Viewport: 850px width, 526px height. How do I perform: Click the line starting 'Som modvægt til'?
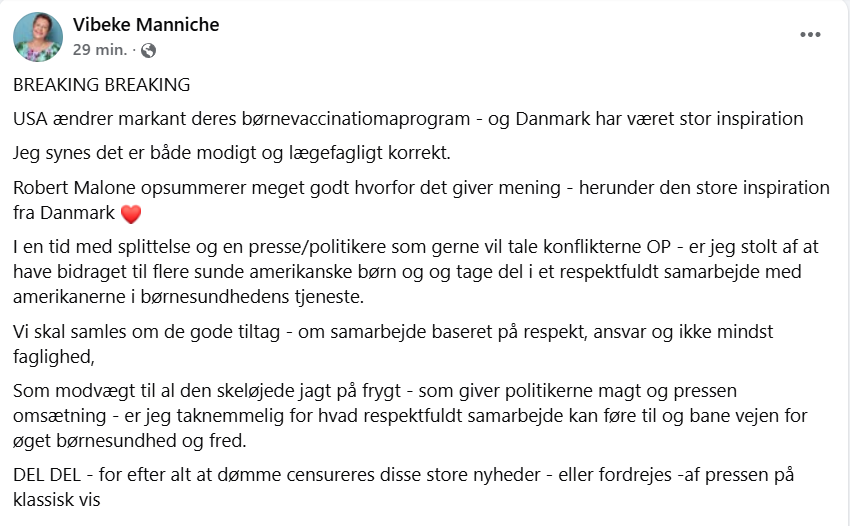(375, 391)
